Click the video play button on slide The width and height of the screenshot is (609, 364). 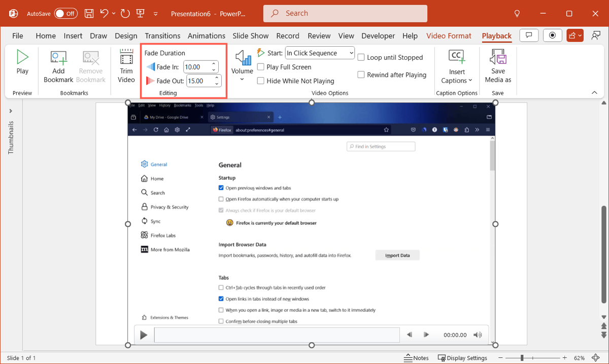[144, 335]
